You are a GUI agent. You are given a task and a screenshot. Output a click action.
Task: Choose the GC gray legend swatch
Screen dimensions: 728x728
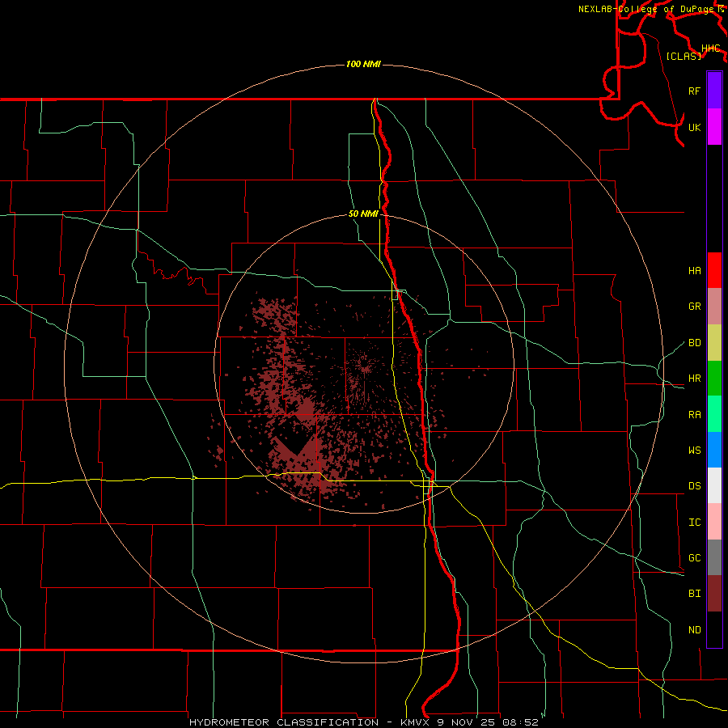coord(714,557)
